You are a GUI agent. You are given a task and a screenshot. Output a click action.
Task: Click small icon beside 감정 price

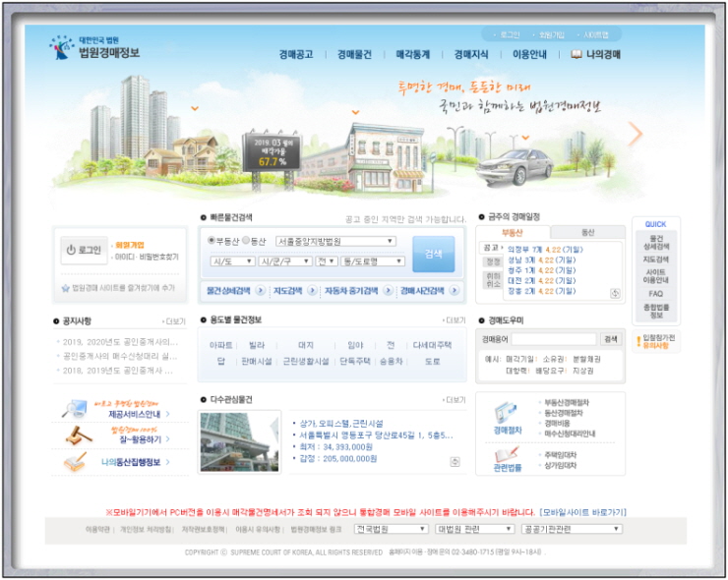455,461
